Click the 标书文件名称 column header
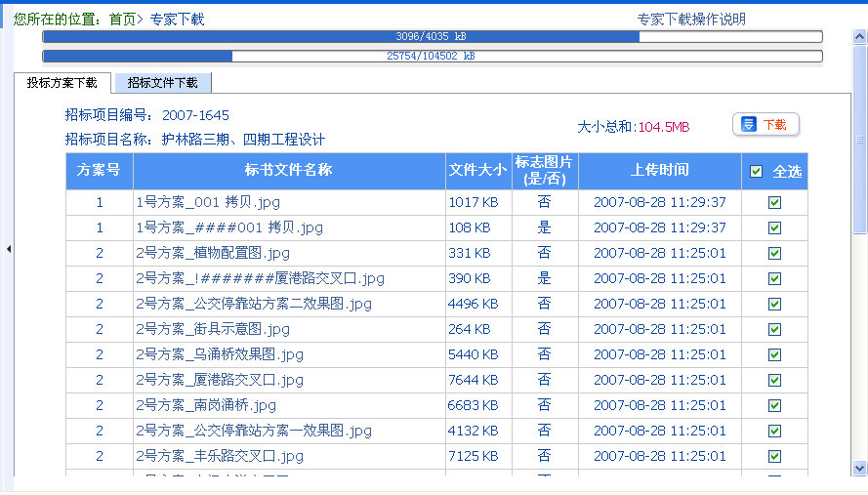Screen dimensions: 868x495 [x=289, y=171]
